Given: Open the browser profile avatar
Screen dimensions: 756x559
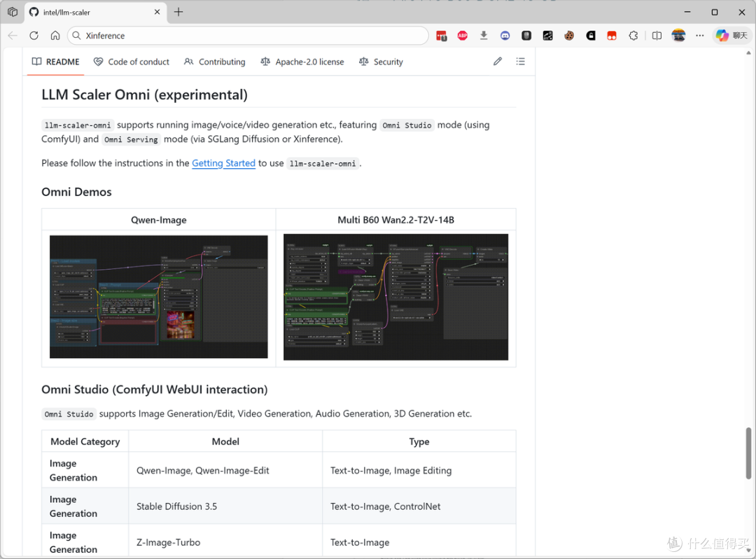Looking at the screenshot, I should (678, 36).
